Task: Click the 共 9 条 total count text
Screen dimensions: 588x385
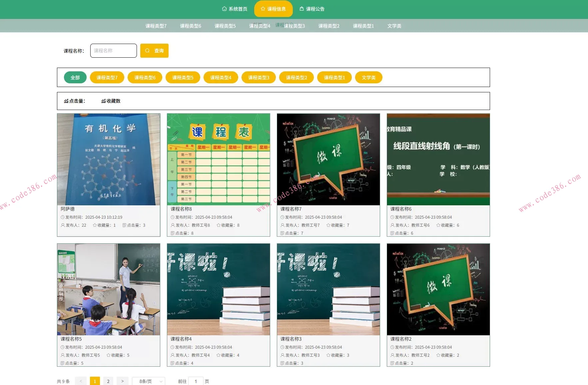Action: click(x=63, y=381)
